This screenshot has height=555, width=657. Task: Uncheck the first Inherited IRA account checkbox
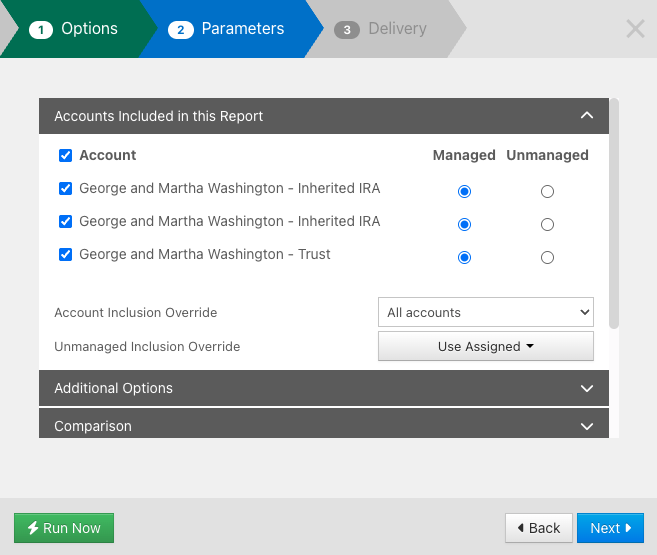point(65,188)
